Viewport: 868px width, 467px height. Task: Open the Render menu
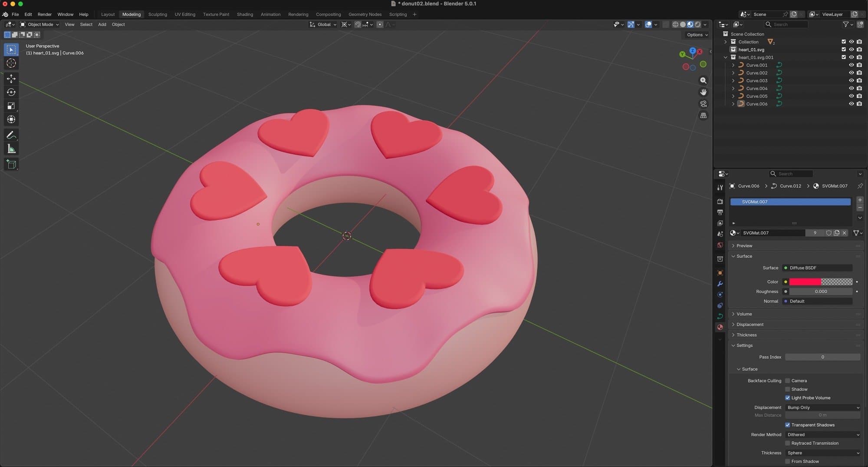point(44,14)
